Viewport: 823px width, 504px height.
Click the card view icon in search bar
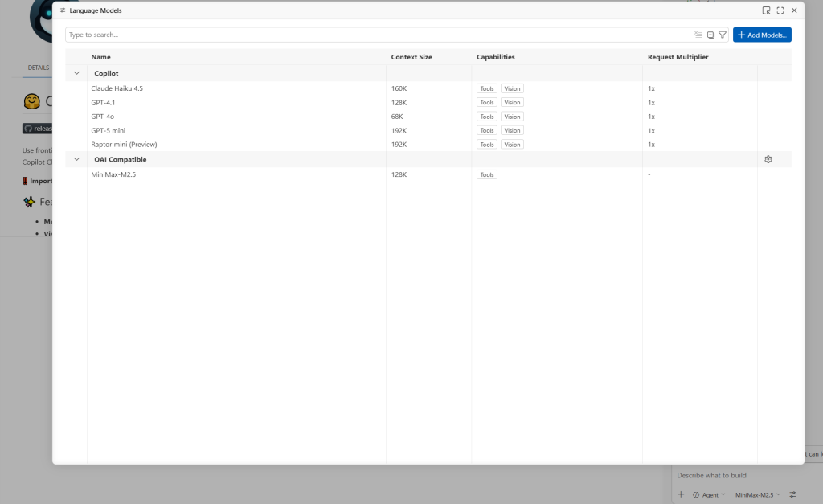(x=710, y=35)
